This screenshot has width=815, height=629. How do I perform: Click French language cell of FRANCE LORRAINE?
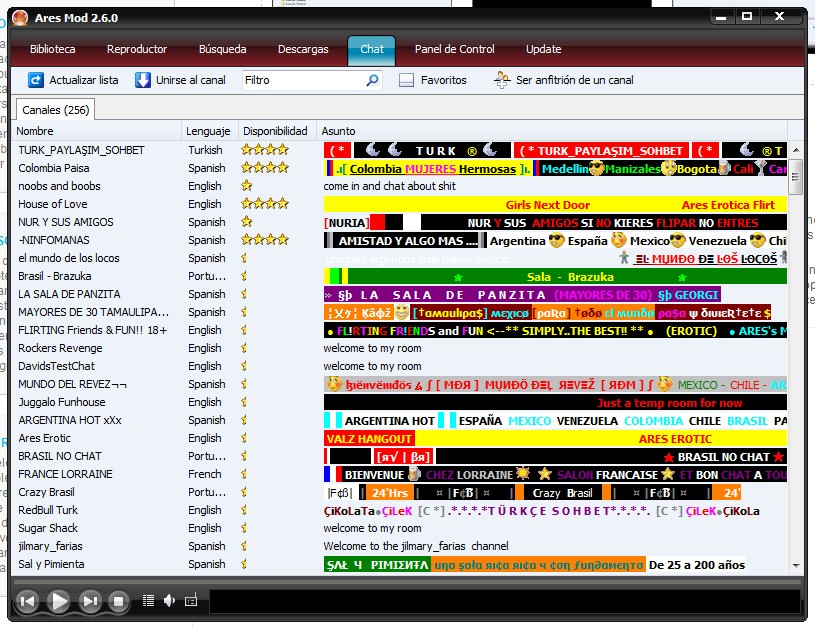click(x=205, y=474)
